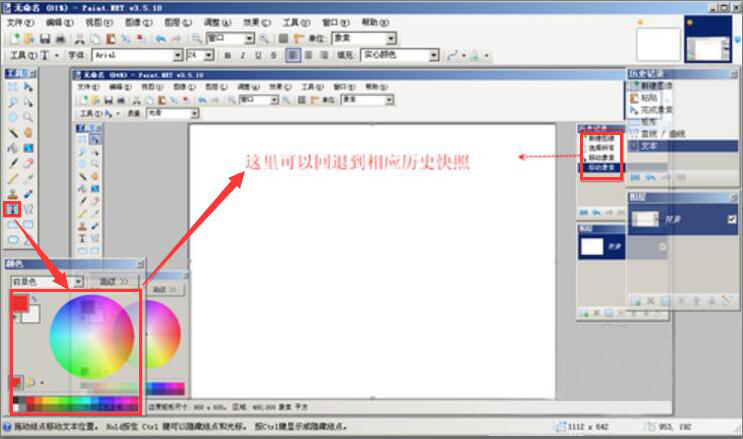Click the 高级 >> button in Colors panel
The width and height of the screenshot is (743, 439).
coord(114,282)
